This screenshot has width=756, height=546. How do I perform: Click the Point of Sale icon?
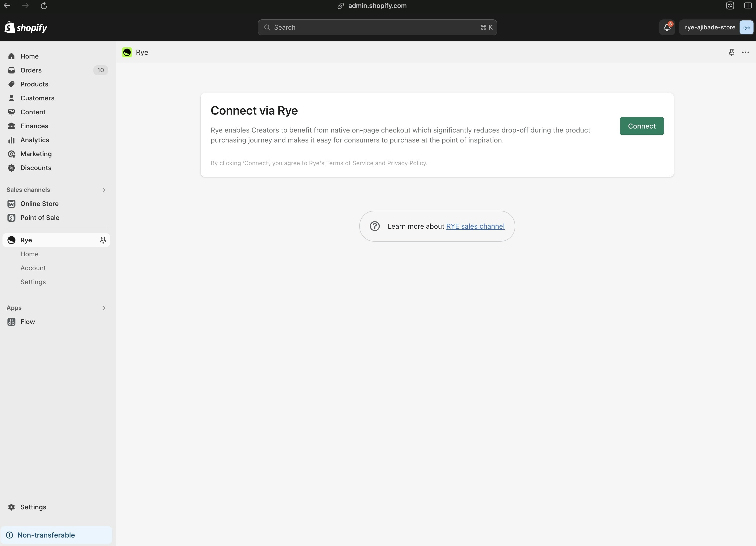point(11,218)
